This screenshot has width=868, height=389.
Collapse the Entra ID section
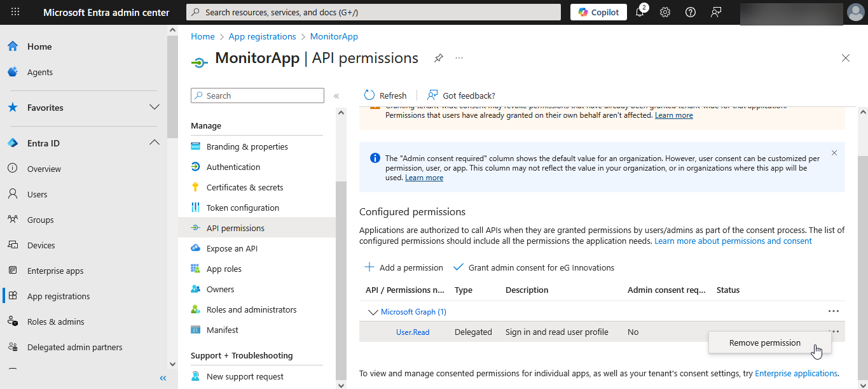pyautogui.click(x=154, y=143)
